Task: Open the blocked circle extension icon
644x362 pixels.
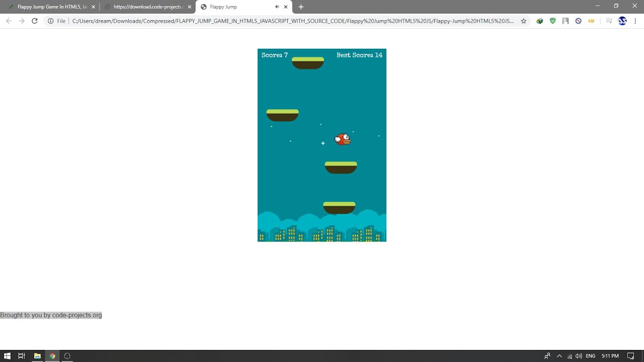Action: pos(579,21)
